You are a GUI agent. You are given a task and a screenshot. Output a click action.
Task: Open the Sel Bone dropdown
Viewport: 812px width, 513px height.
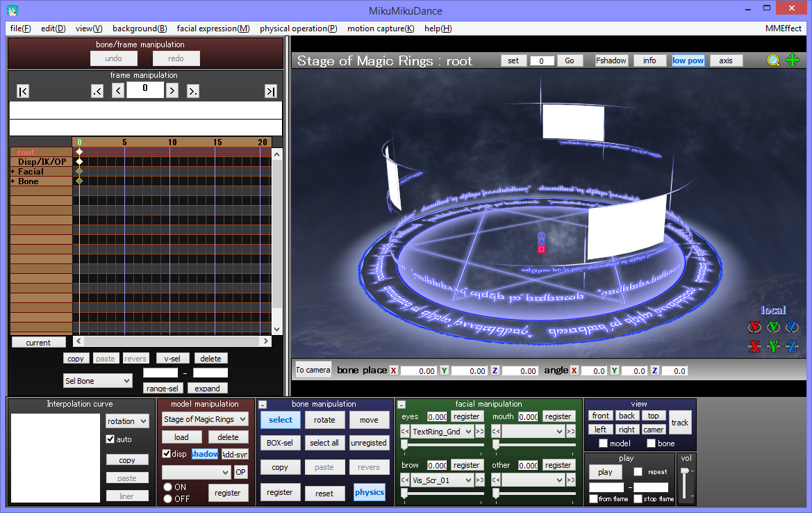97,380
